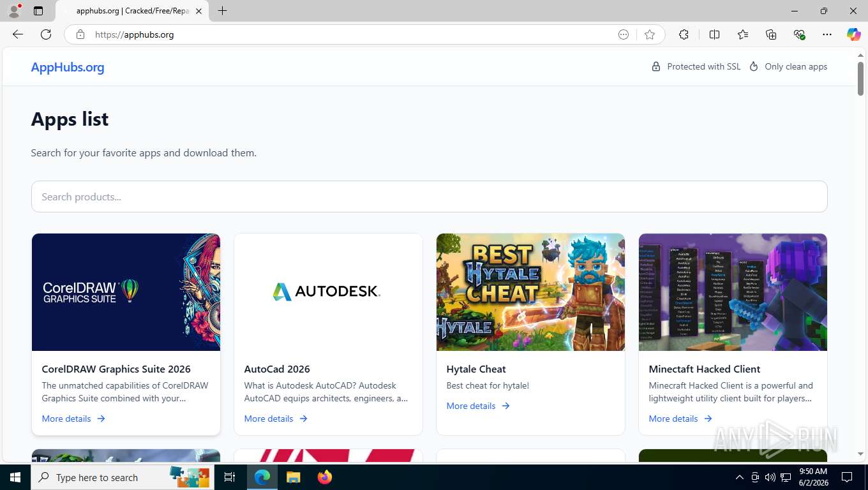Add this page to favorites star
Viewport: 868px width, 490px height.
pyautogui.click(x=650, y=34)
